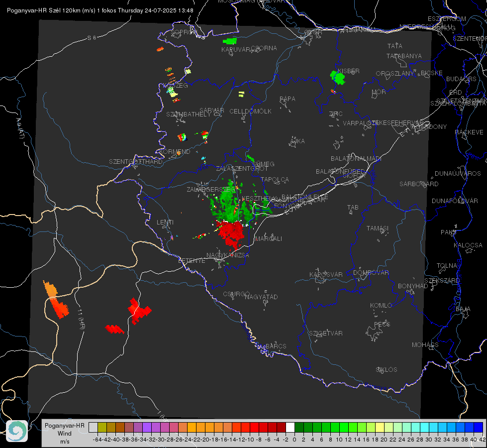Click the SZENTGOTTHÁRD town label
Image resolution: width=487 pixels, height=448 pixels.
click(x=136, y=162)
